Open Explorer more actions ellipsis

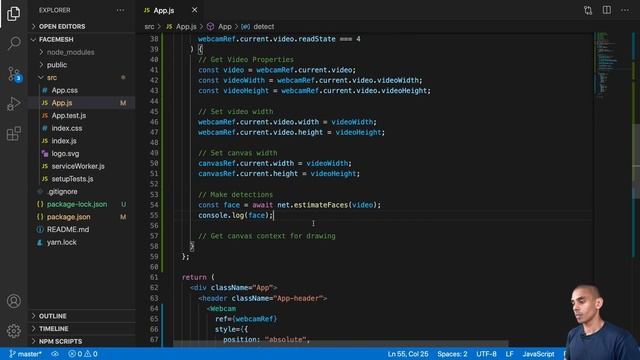pos(120,10)
